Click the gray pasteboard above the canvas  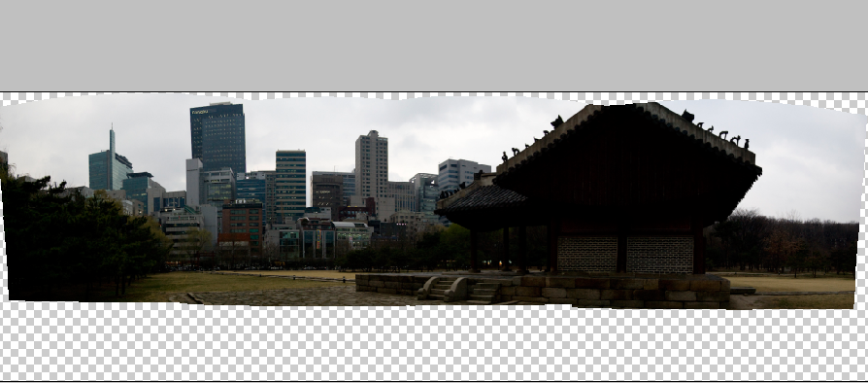434,46
